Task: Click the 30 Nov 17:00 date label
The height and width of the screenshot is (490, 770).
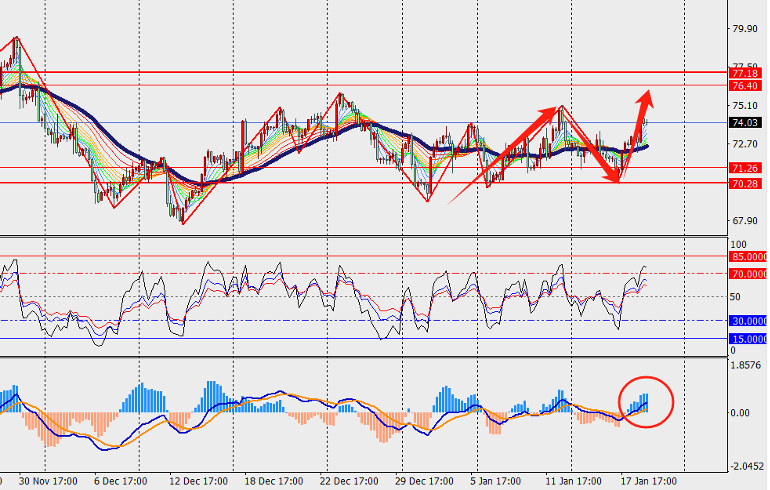Action: [x=48, y=481]
